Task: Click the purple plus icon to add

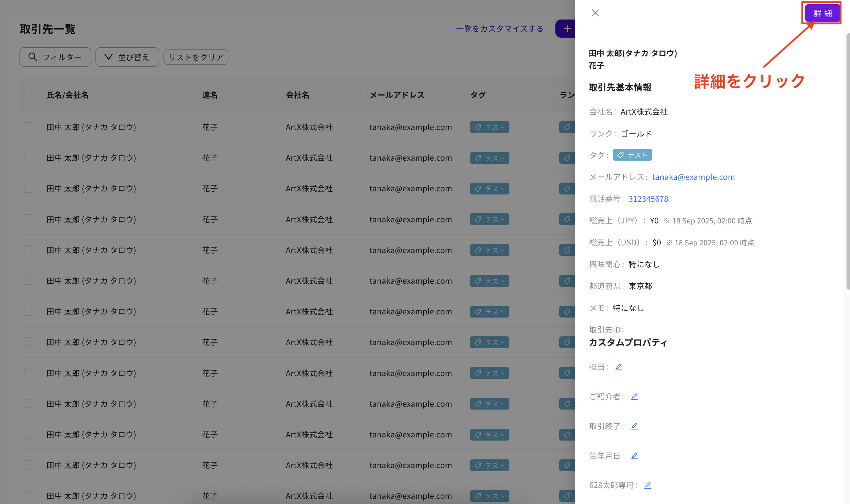Action: click(x=568, y=29)
